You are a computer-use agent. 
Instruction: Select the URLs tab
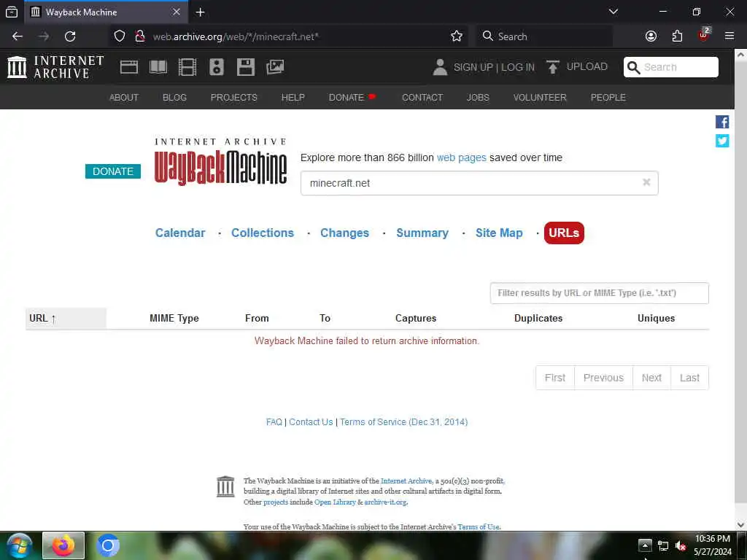(x=564, y=233)
